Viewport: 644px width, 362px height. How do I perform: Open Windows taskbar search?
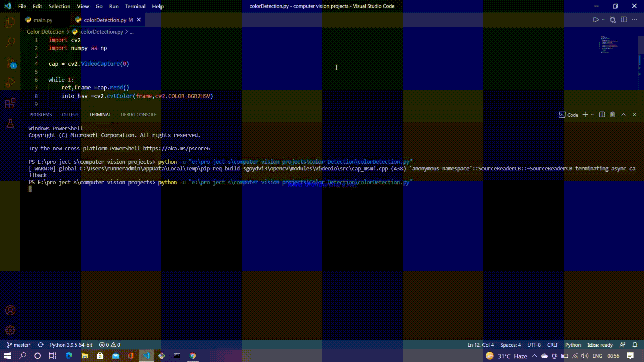click(x=23, y=356)
